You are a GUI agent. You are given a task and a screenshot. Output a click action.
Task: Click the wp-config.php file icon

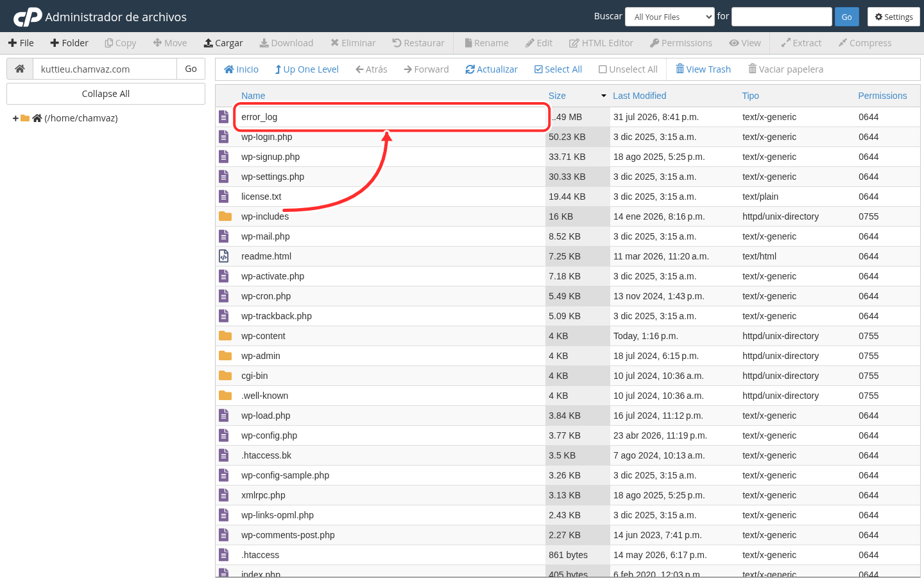click(x=223, y=435)
